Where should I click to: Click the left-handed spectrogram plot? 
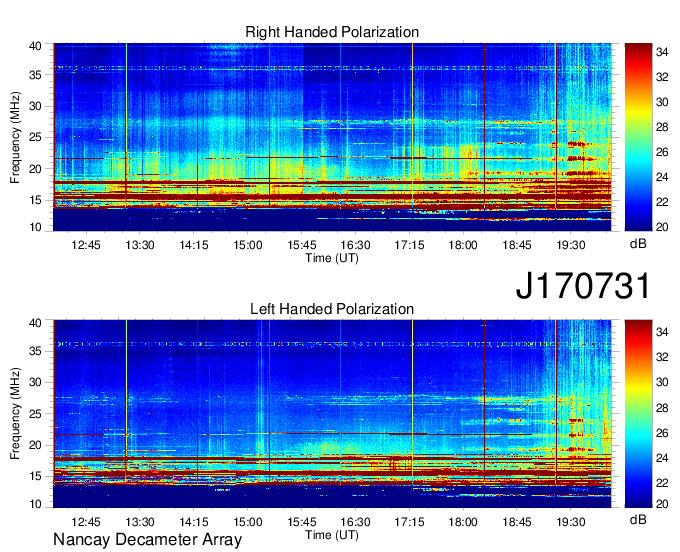[332, 414]
